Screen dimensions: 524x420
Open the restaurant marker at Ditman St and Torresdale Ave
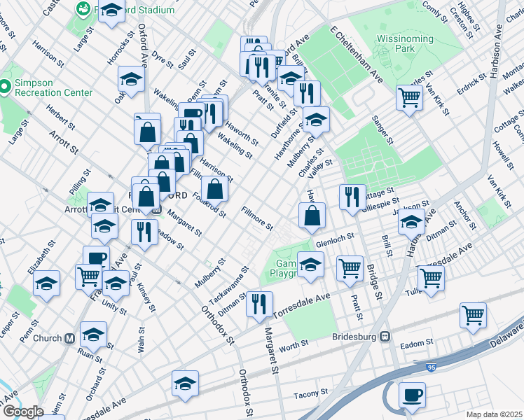coord(260,307)
